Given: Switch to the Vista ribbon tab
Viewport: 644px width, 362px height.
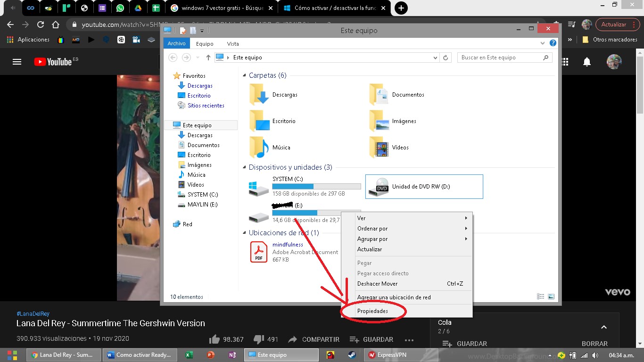Looking at the screenshot, I should (232, 43).
